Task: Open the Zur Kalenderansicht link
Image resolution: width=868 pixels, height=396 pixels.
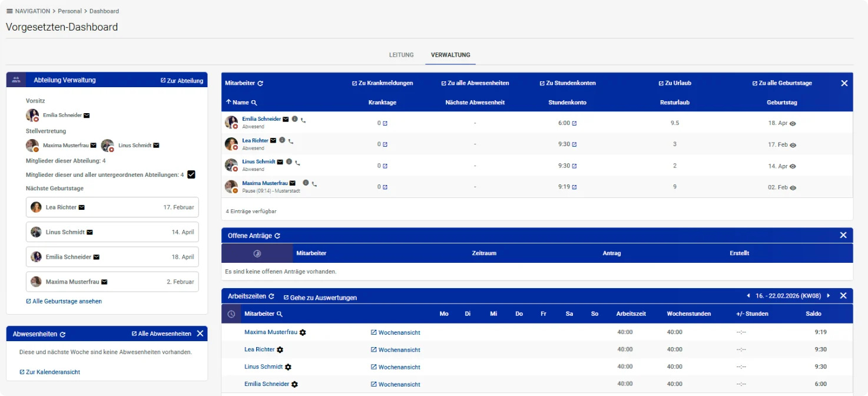Action: pos(49,372)
